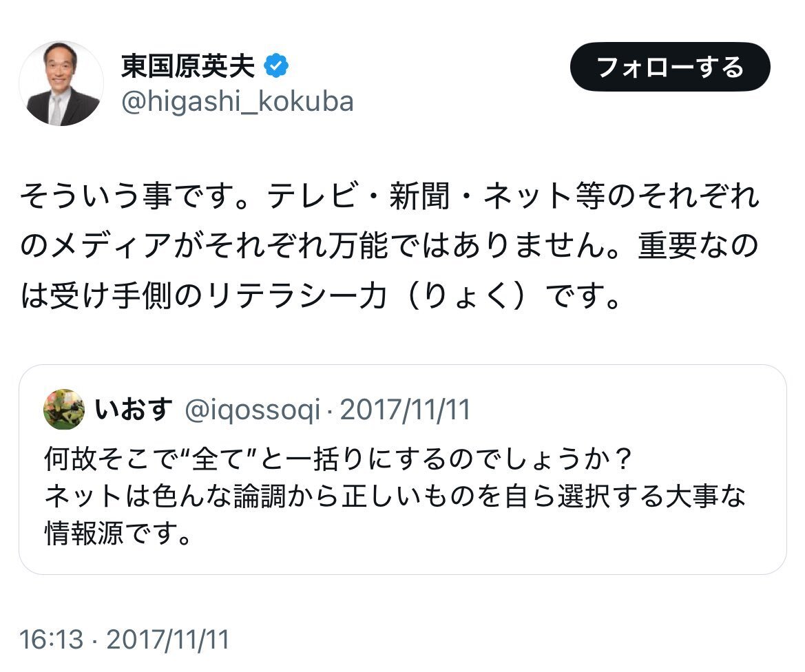Screen dimensions: 805x672
Task: Click the @higashi_kokuba handle
Action: coord(237,102)
